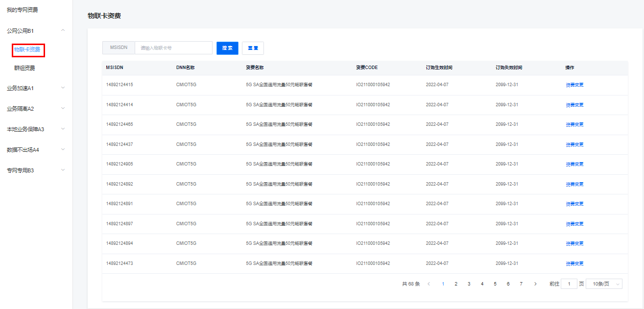The width and height of the screenshot is (644, 309).
Task: Click the 前往 page number input box
Action: pos(569,284)
